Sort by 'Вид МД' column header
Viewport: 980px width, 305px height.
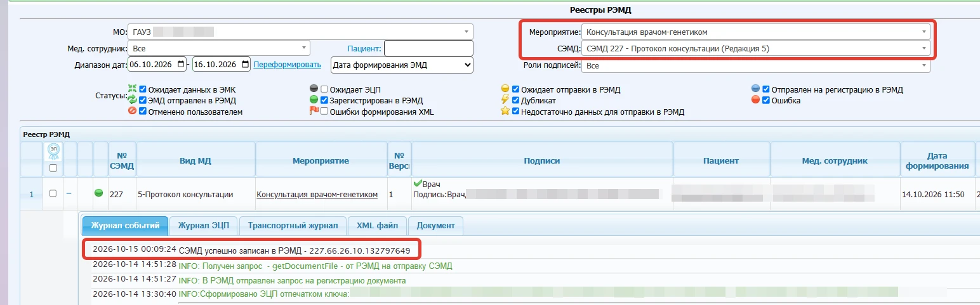(x=195, y=160)
